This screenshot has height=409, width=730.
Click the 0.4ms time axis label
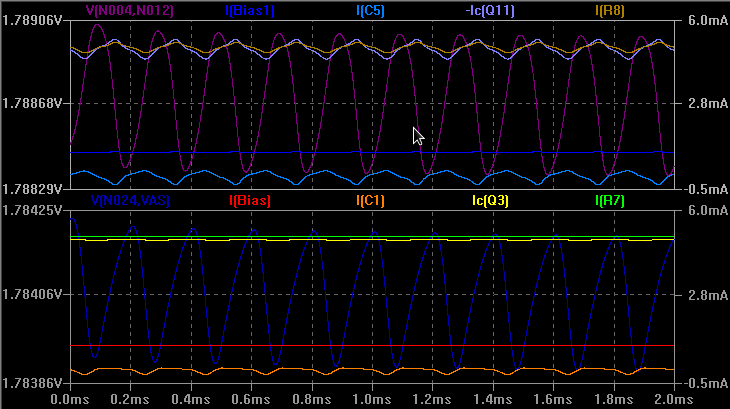click(190, 399)
